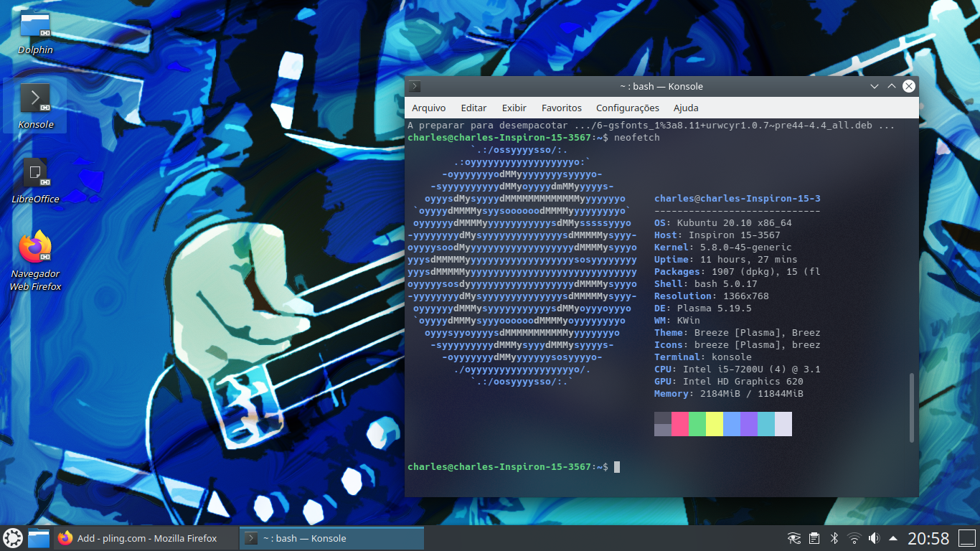The width and height of the screenshot is (980, 551).
Task: Click the 'Host: Inspiron 15-3567' line
Action: [x=717, y=235]
